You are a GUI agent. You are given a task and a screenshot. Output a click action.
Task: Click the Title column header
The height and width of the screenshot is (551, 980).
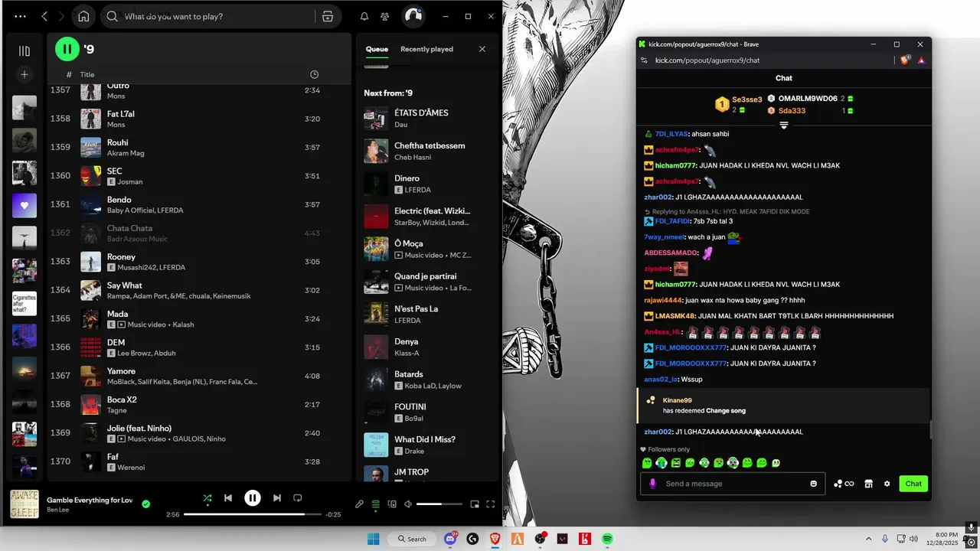(87, 74)
